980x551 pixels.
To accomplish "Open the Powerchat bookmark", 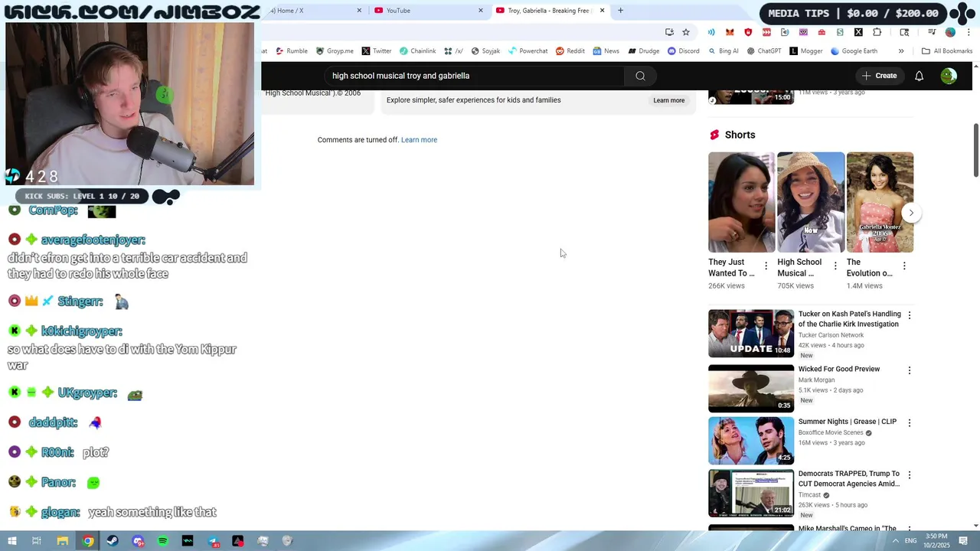I will click(x=528, y=51).
